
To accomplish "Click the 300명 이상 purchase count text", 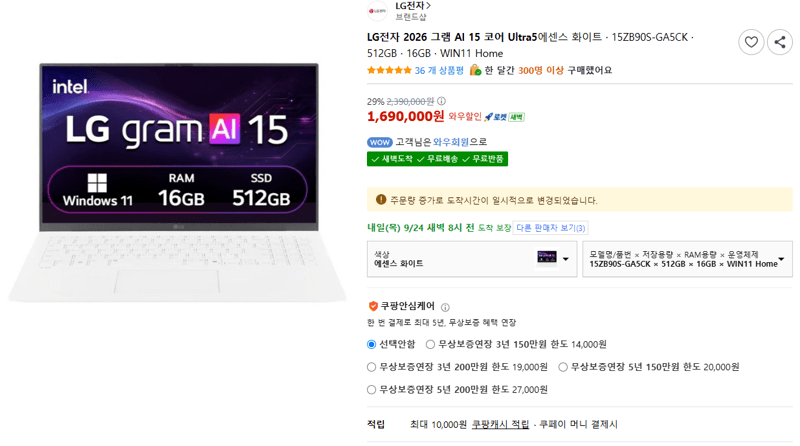I will [541, 70].
